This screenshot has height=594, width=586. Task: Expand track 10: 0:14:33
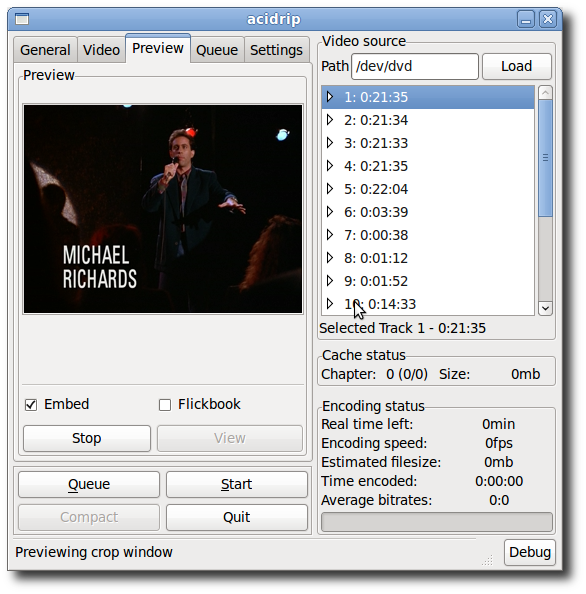(330, 304)
